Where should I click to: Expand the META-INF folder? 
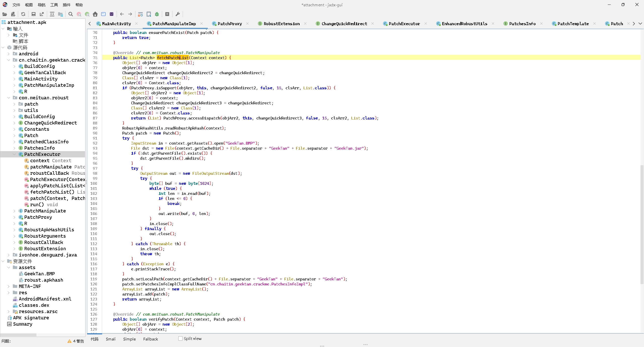9,286
